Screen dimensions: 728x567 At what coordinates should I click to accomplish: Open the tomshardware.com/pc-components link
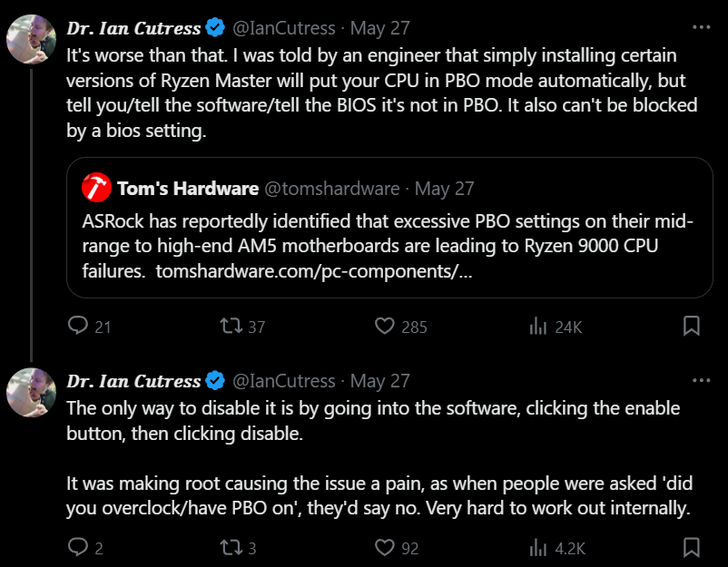pyautogui.click(x=314, y=270)
